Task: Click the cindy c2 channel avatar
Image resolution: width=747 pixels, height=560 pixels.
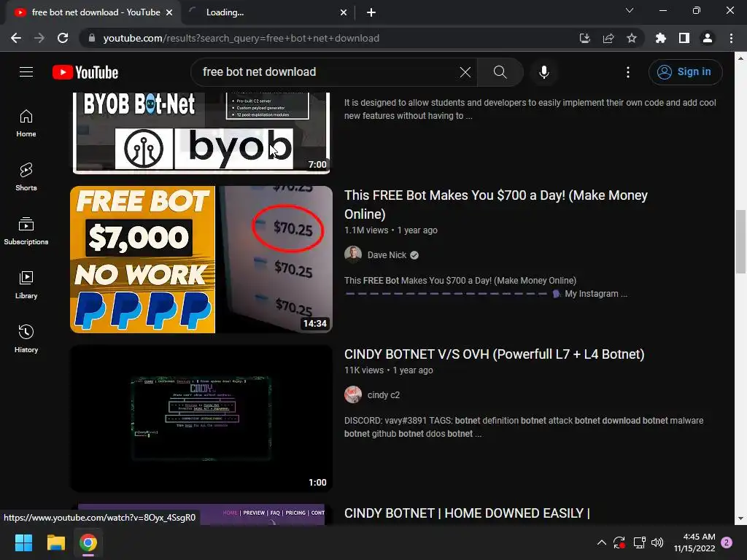Action: click(353, 394)
